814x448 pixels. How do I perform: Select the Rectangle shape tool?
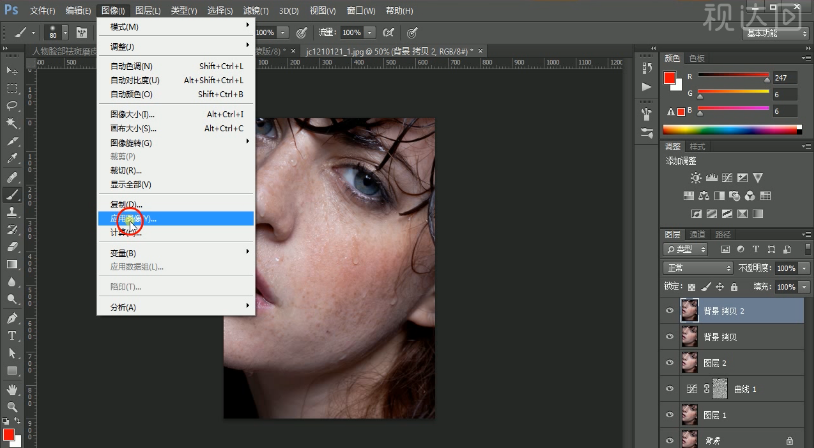tap(12, 371)
